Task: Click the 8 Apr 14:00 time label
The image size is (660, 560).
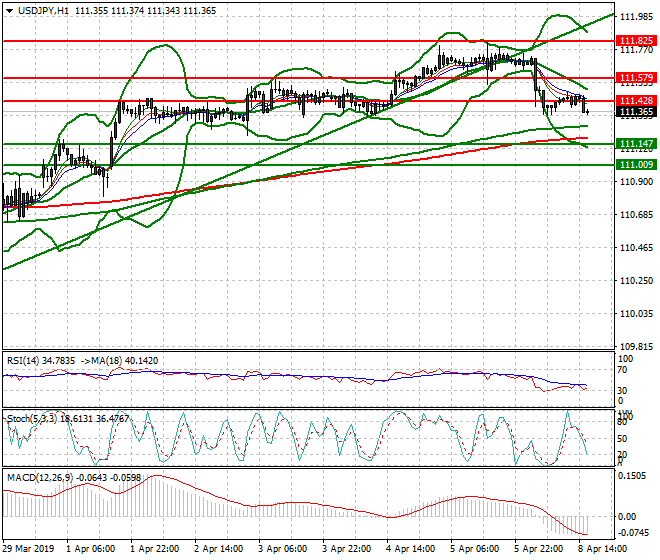Action: click(x=602, y=549)
